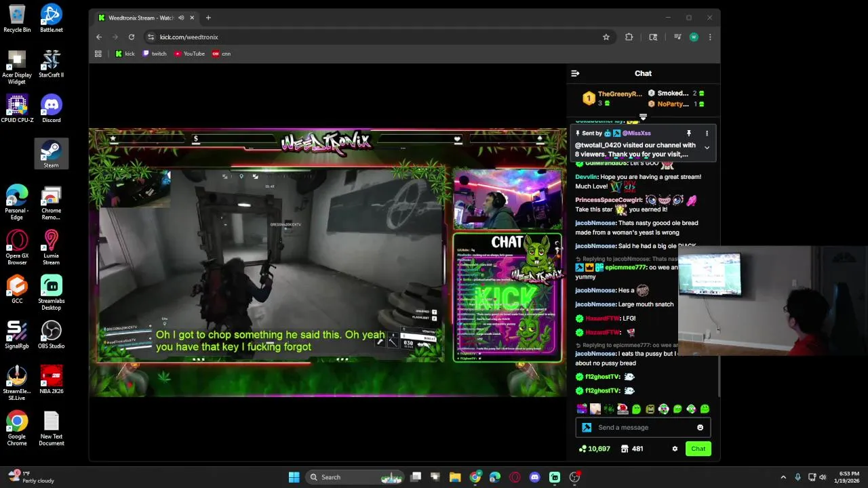This screenshot has height=488, width=868.
Task: Select the Discord desktop shortcut
Action: (52, 108)
